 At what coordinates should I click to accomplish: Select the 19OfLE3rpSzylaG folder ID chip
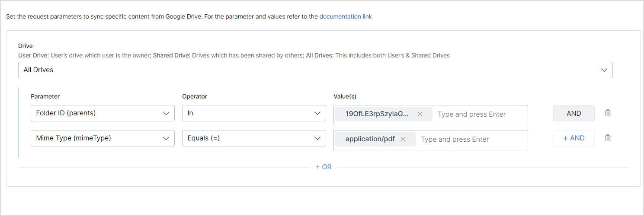point(377,114)
